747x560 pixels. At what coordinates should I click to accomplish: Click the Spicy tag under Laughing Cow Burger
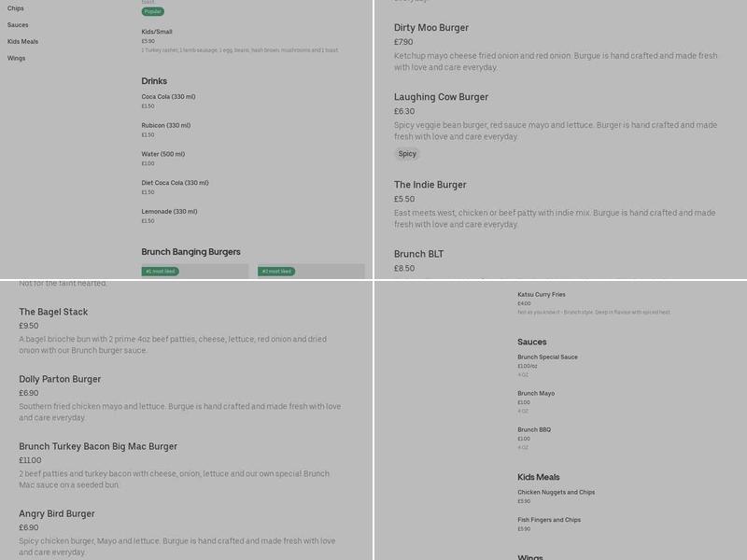coord(408,153)
